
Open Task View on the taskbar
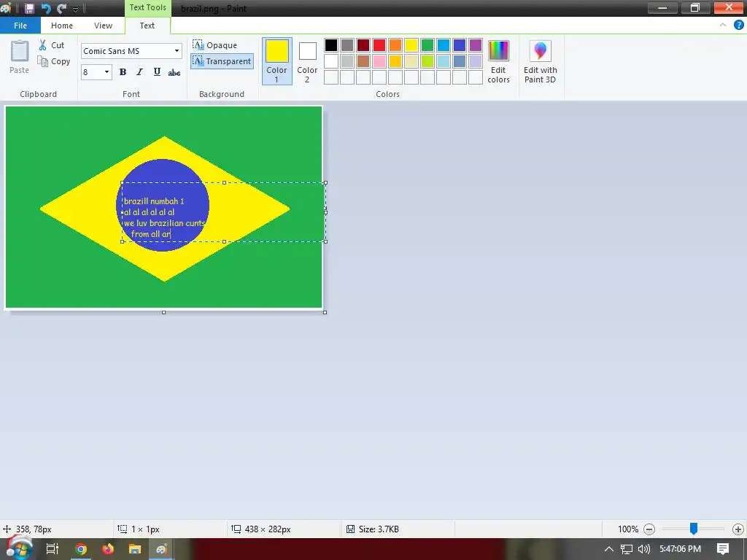(53, 549)
